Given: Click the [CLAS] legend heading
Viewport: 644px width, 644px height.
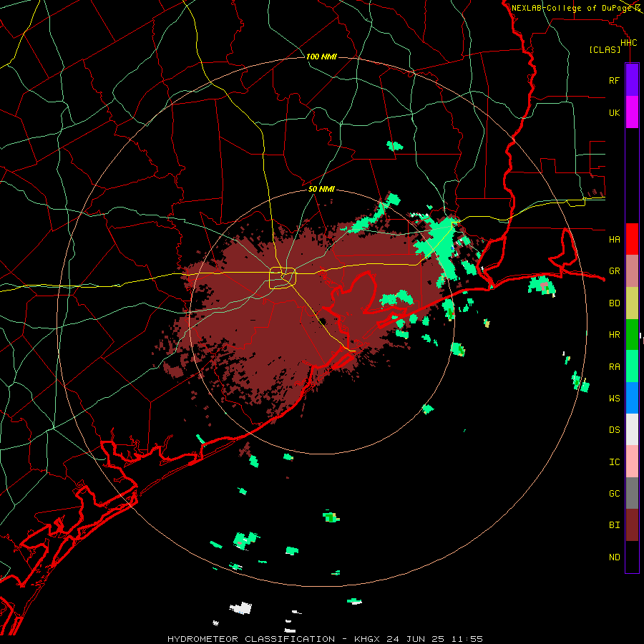Looking at the screenshot, I should pos(605,50).
